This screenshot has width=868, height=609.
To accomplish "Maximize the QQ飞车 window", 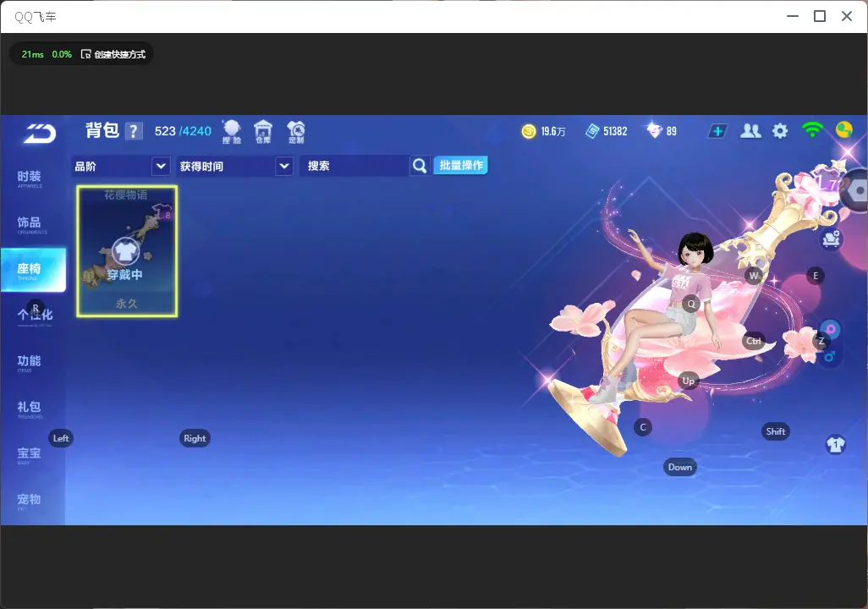I will [x=820, y=17].
